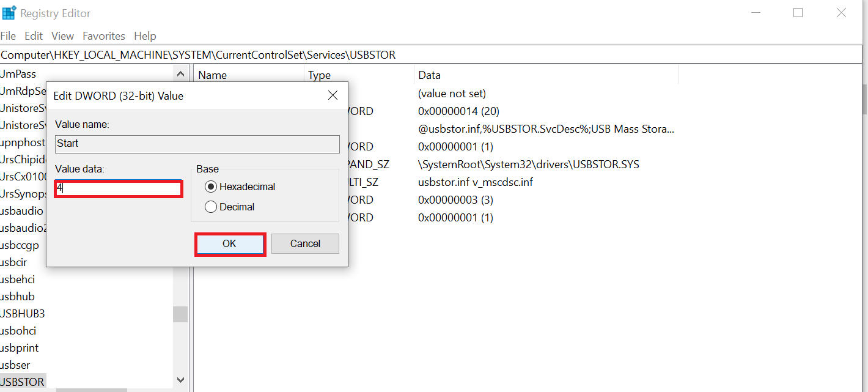Select the USBSTOR key in tree

point(23,382)
